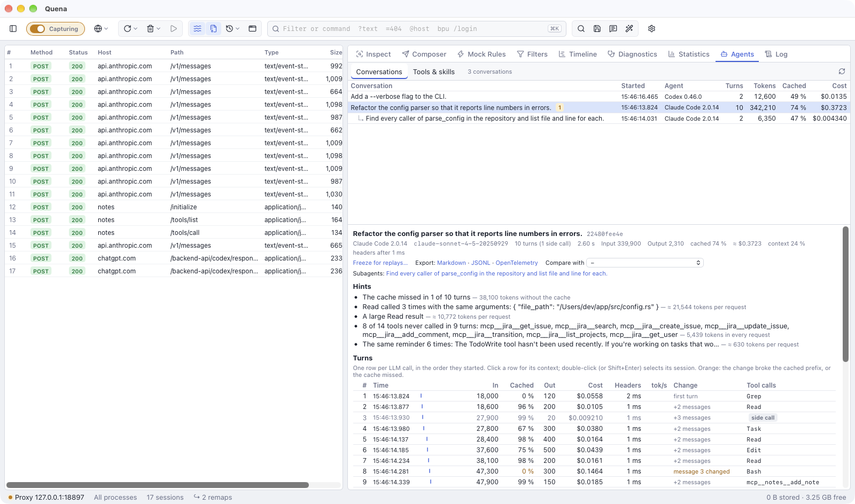Open the Diagnostics tab

[633, 54]
